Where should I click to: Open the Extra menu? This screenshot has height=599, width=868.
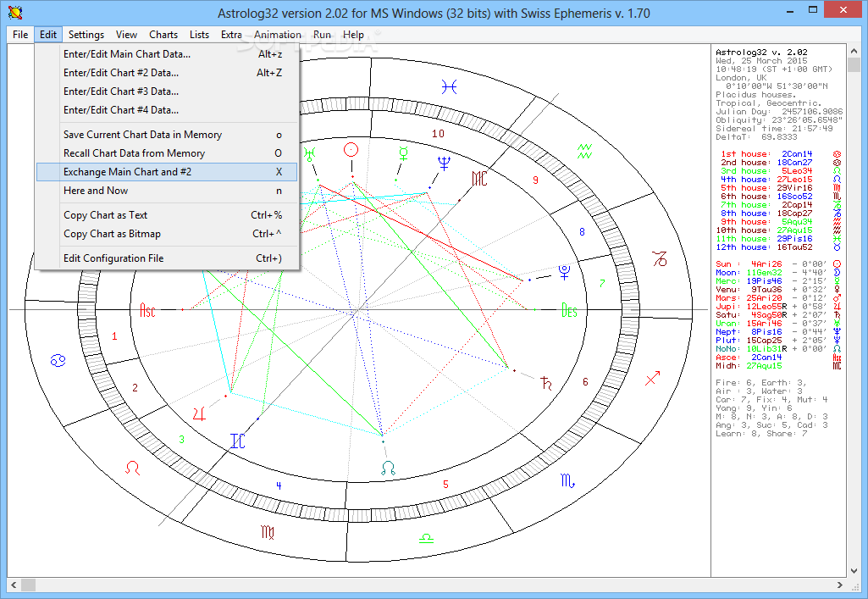231,35
